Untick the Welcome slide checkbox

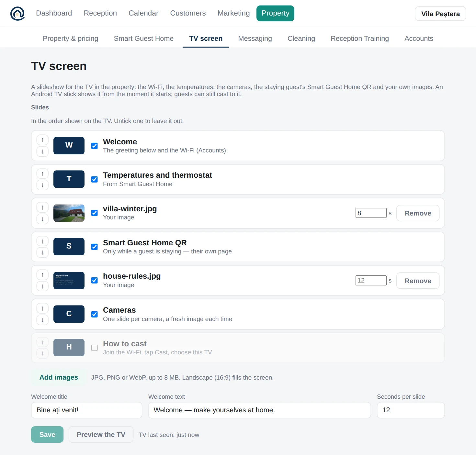[95, 146]
